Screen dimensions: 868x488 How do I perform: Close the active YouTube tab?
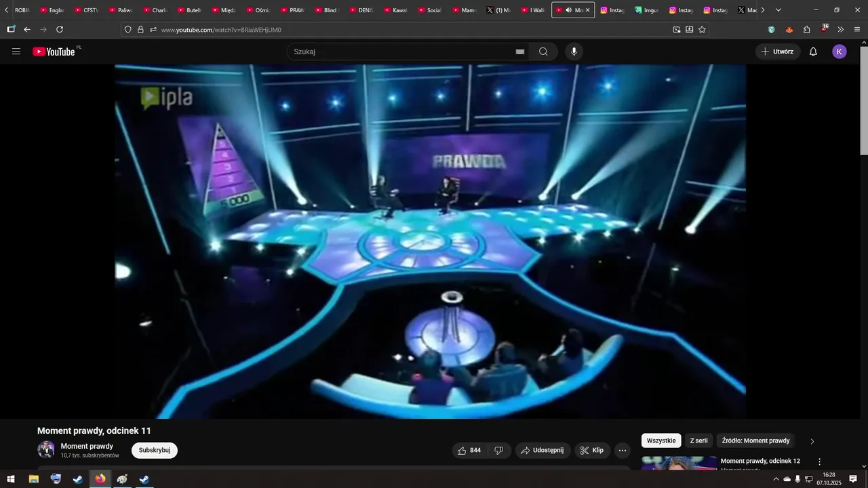587,10
